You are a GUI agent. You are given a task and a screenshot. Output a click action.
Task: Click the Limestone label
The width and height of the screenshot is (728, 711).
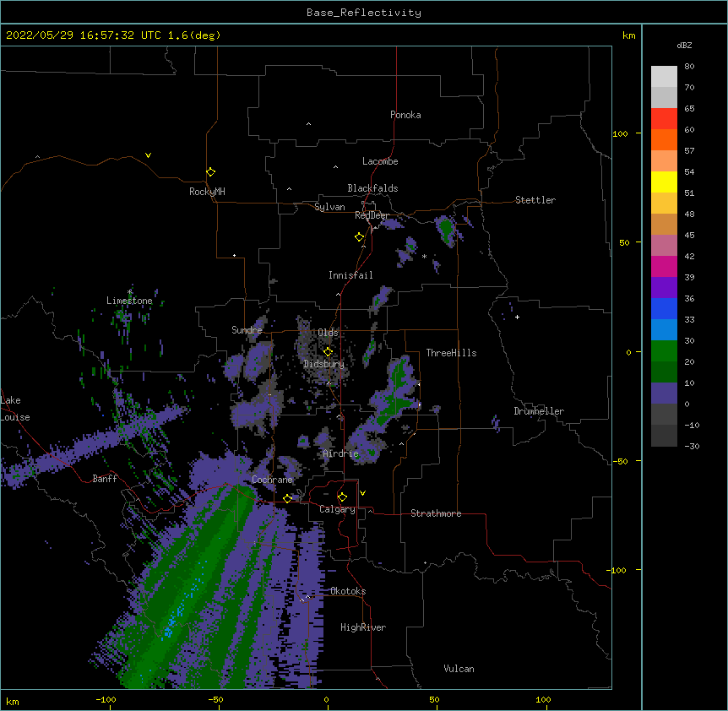point(129,301)
